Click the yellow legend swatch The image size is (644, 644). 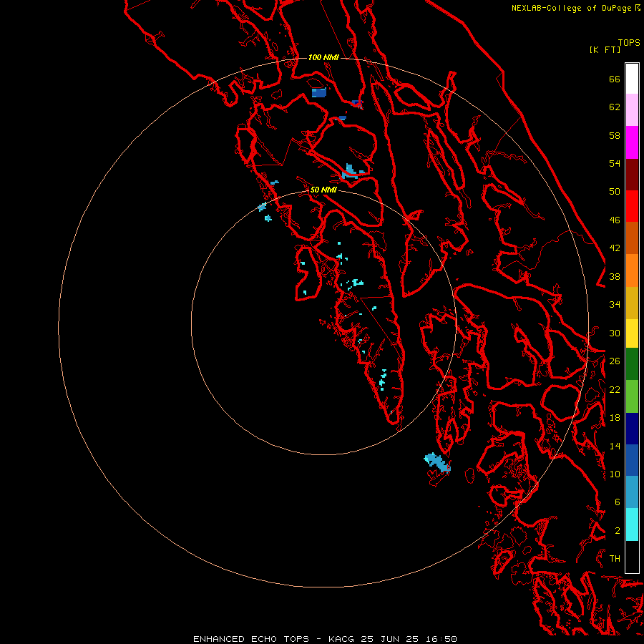pos(632,333)
